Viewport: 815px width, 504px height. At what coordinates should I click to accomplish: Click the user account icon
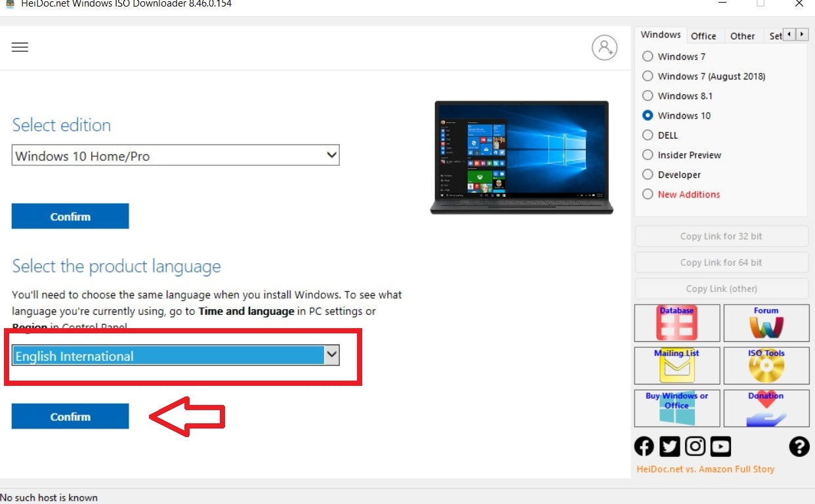604,48
